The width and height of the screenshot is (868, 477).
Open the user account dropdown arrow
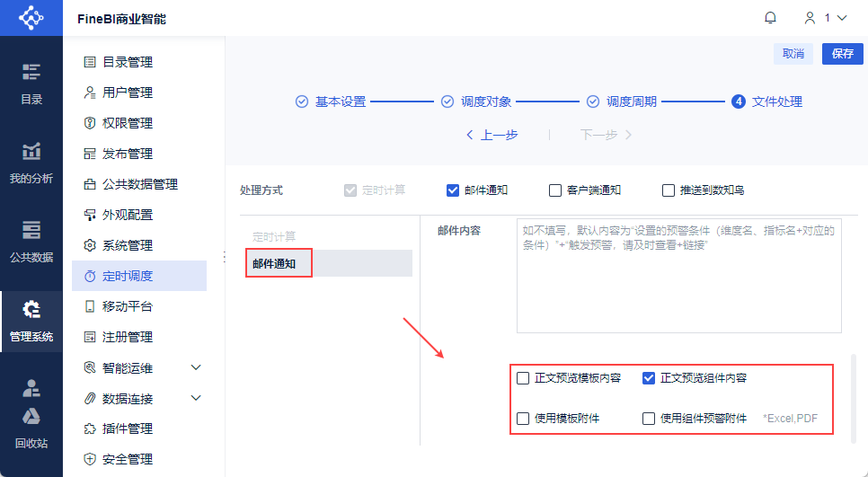tap(842, 18)
